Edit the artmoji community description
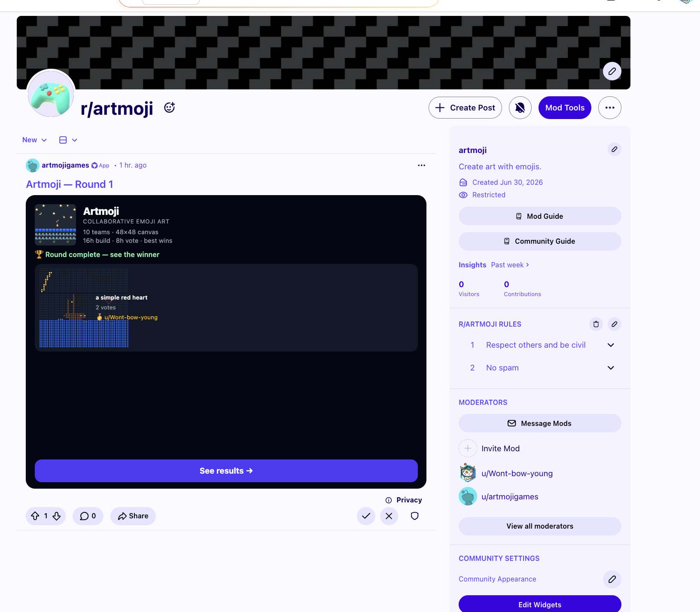The width and height of the screenshot is (700, 612). click(x=615, y=150)
